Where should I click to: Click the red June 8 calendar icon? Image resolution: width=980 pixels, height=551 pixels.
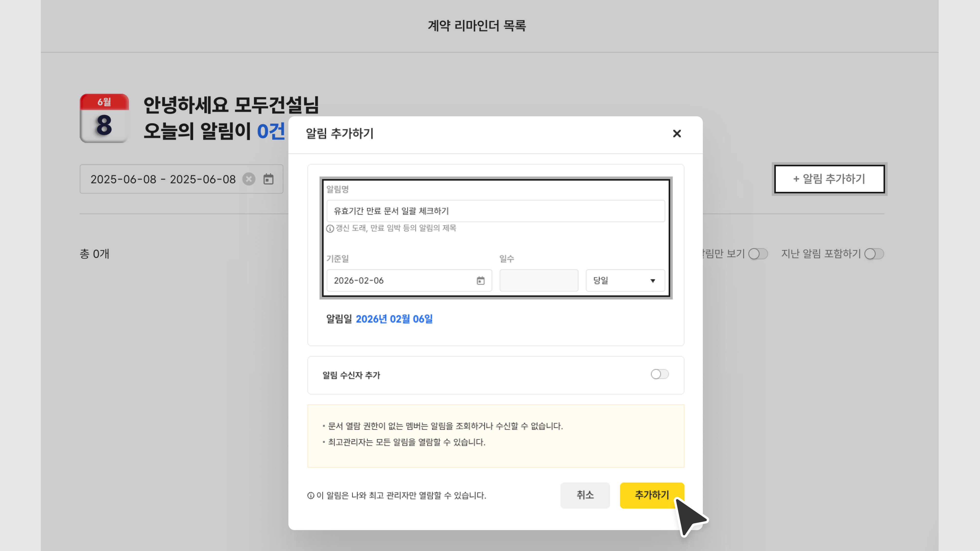104,118
